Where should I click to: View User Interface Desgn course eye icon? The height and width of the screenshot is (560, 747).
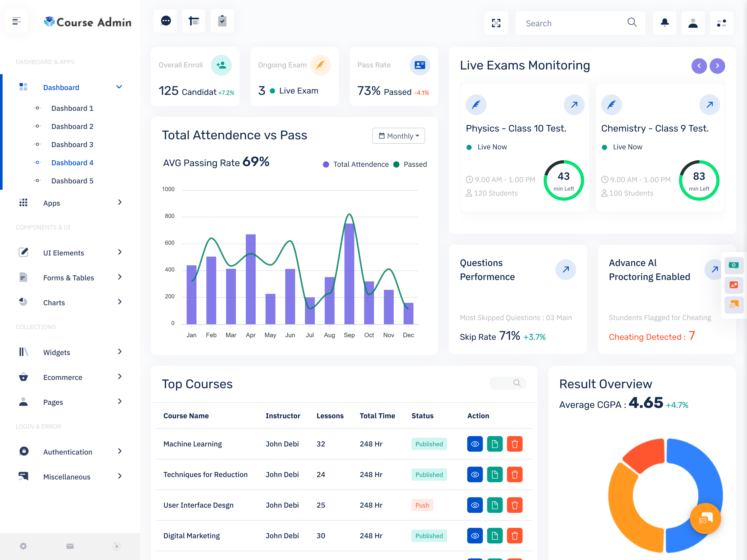point(475,505)
